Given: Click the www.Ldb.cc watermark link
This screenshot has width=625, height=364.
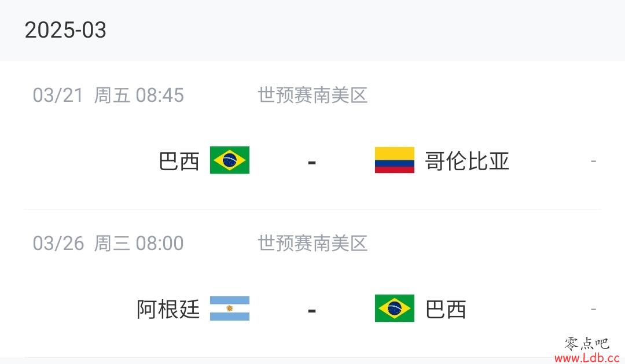Looking at the screenshot, I should pos(587,358).
